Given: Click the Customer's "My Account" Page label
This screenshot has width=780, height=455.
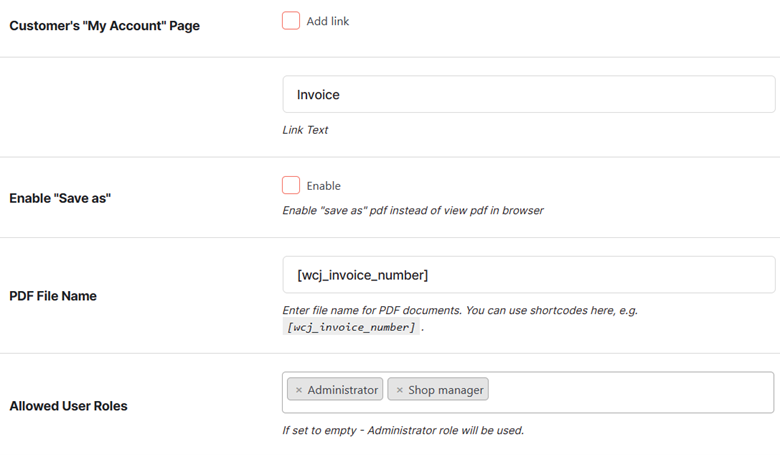Looking at the screenshot, I should click(x=104, y=26).
